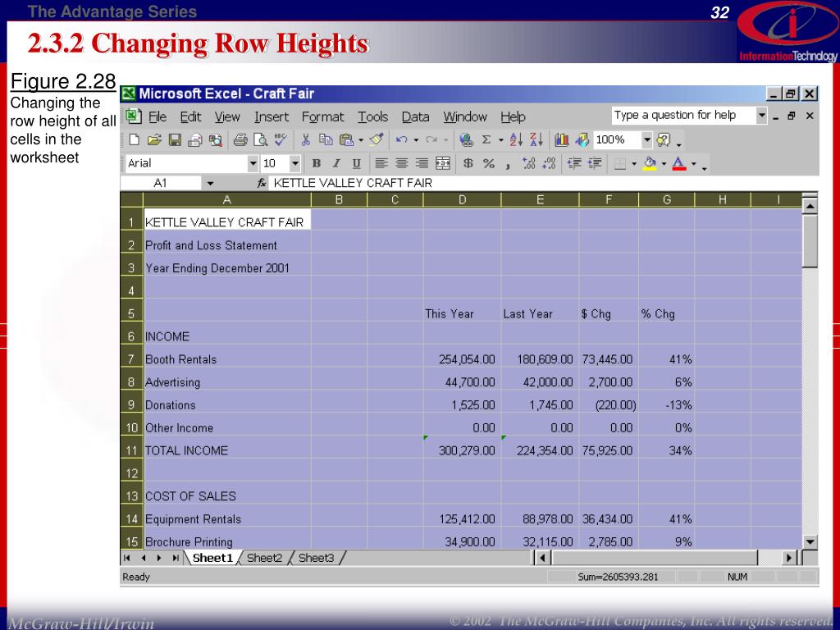Open the Borders dropdown arrow

[634, 163]
